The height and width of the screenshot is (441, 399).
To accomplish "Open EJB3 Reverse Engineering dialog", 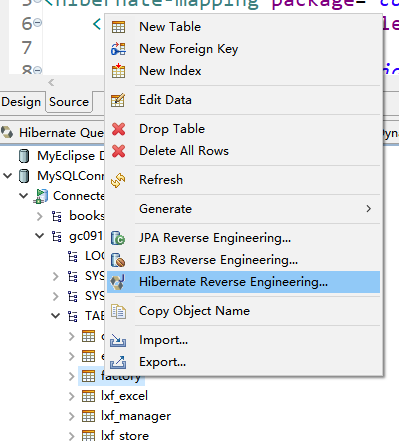I will coord(244,260).
